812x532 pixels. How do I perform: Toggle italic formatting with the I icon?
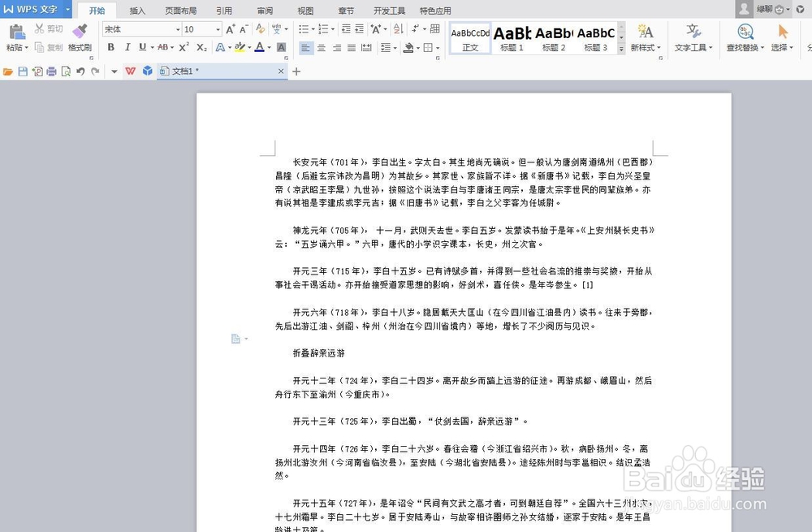[127, 47]
